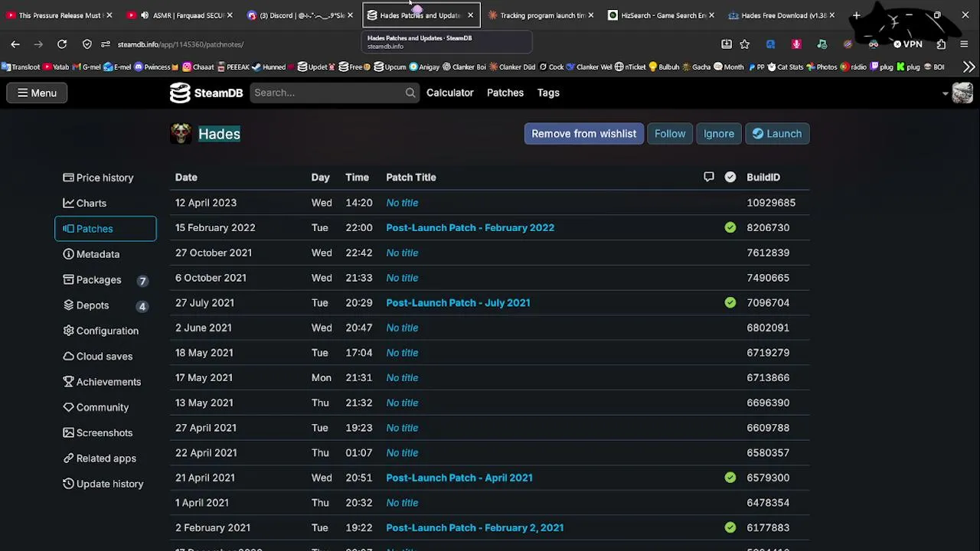Open the Menu button
This screenshot has height=551, width=980.
(x=37, y=93)
